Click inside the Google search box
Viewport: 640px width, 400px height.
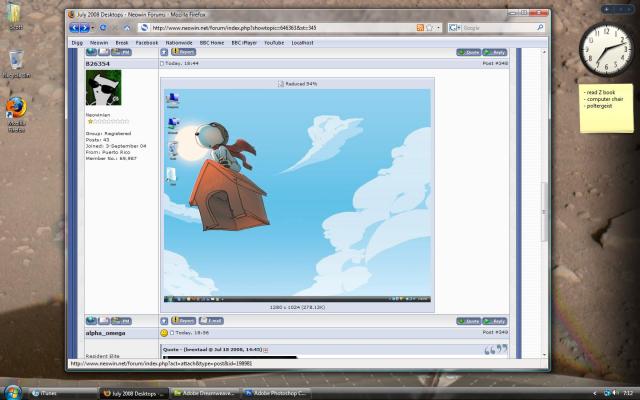click(x=498, y=28)
